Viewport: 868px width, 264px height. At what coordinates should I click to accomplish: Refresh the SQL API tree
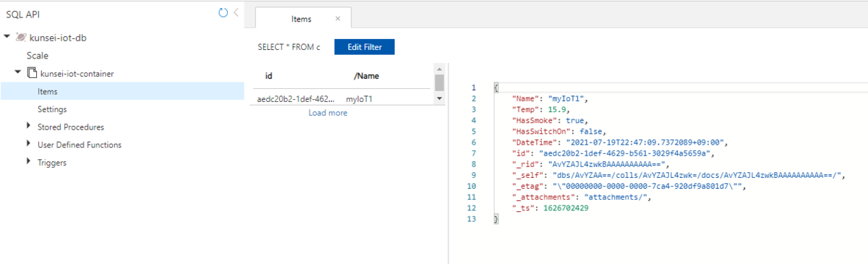click(x=223, y=13)
